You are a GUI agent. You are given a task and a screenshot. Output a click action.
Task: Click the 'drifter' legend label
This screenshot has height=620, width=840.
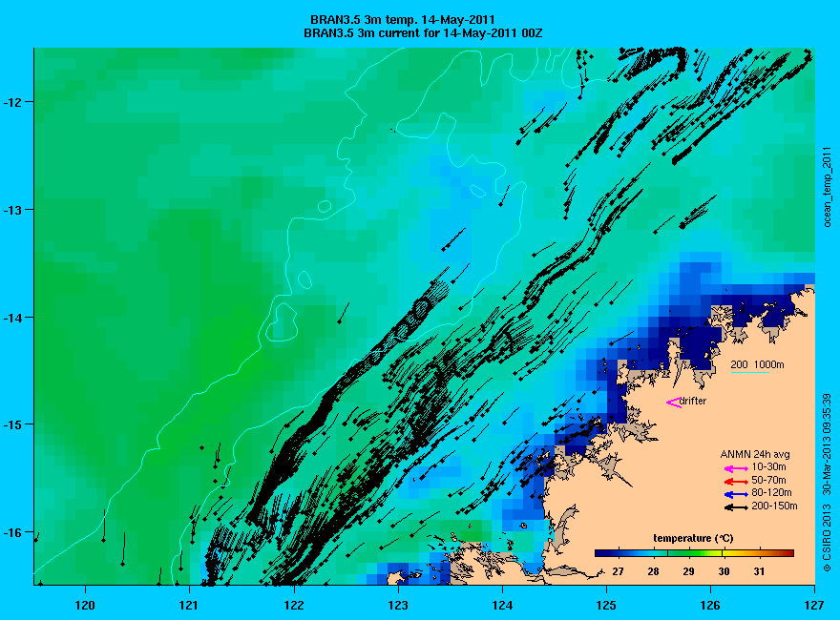pyautogui.click(x=693, y=401)
